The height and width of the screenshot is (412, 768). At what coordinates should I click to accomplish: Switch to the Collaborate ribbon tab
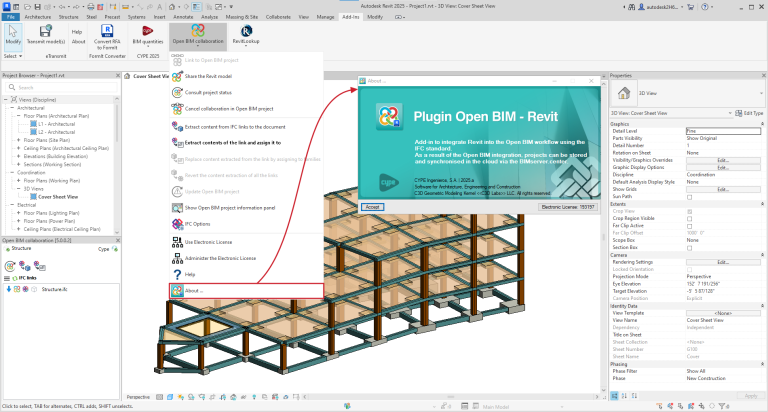pos(278,17)
